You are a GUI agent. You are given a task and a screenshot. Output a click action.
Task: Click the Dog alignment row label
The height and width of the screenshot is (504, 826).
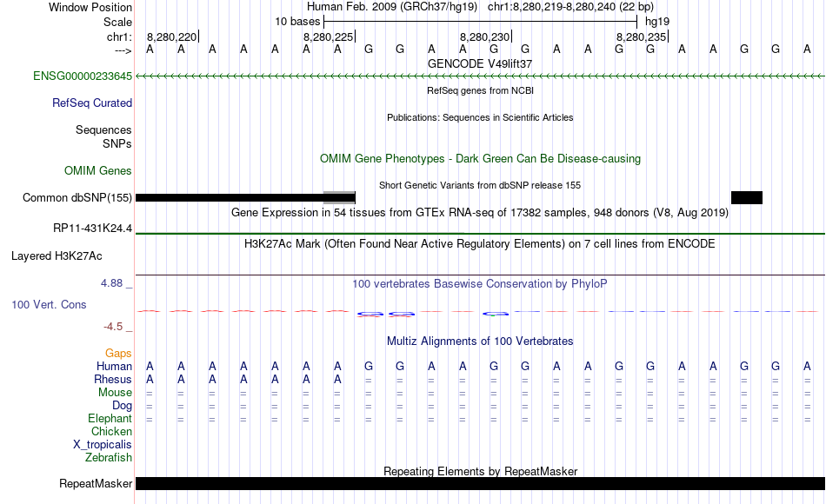point(123,406)
